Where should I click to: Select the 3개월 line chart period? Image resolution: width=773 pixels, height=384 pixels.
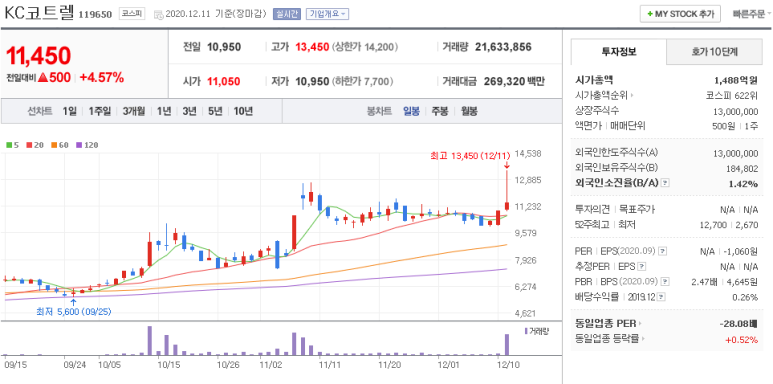[134, 111]
